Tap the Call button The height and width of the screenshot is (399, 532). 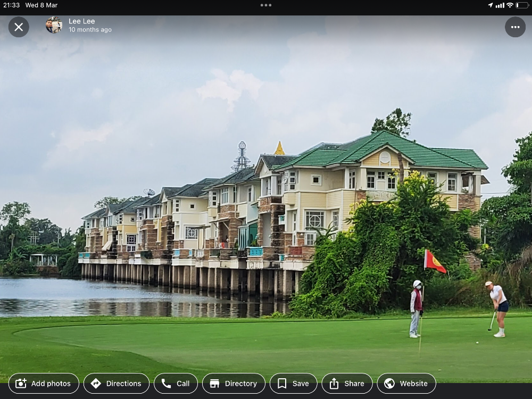point(176,384)
